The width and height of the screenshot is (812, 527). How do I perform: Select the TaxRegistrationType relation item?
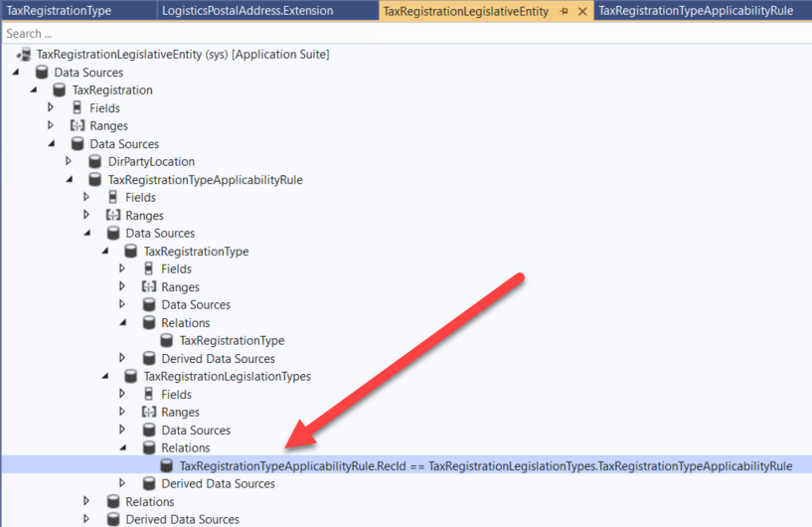(x=232, y=340)
